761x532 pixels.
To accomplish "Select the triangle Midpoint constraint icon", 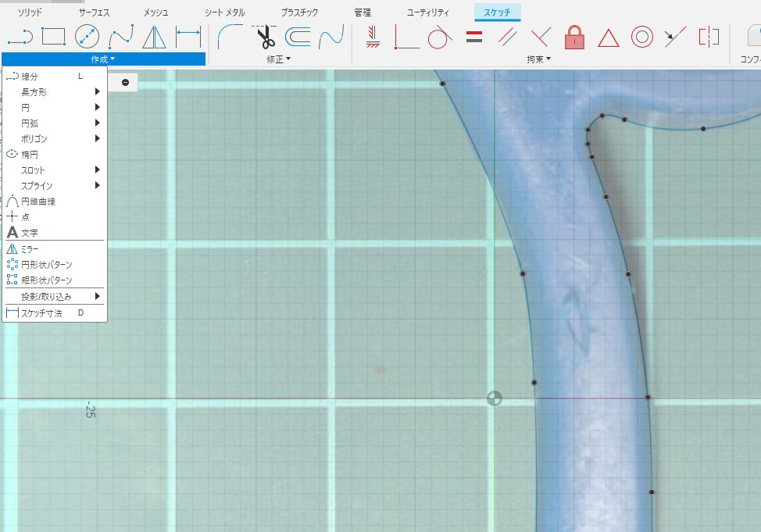I will point(608,37).
